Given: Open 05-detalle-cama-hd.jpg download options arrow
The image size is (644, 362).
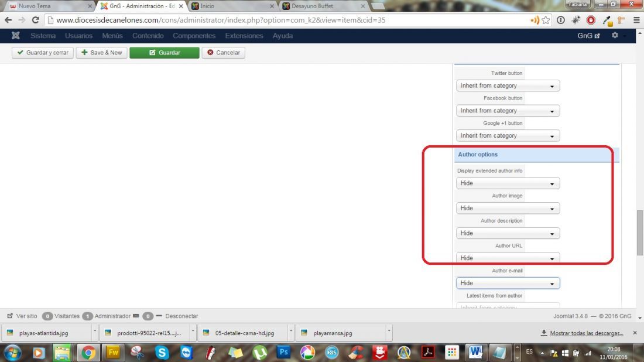Looking at the screenshot, I should tap(291, 331).
